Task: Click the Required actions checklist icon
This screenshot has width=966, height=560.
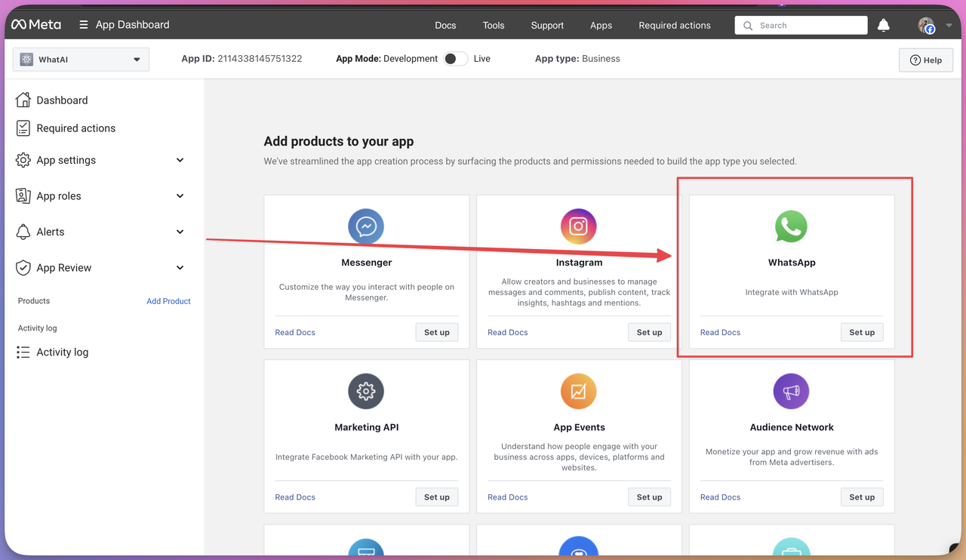Action: point(23,128)
